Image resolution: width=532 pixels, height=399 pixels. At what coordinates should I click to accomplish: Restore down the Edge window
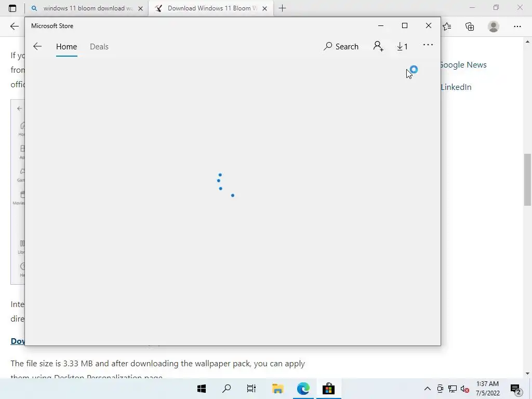click(x=496, y=7)
